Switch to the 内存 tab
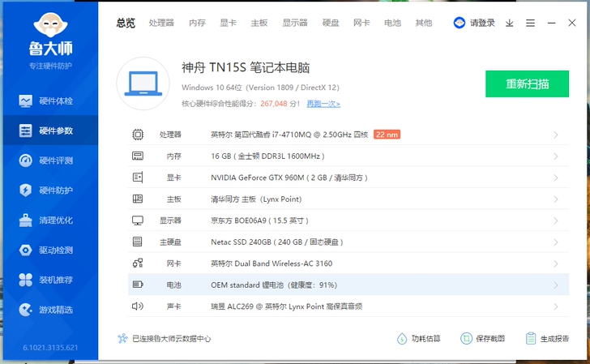Screen dimensions: 590x364 [x=197, y=23]
